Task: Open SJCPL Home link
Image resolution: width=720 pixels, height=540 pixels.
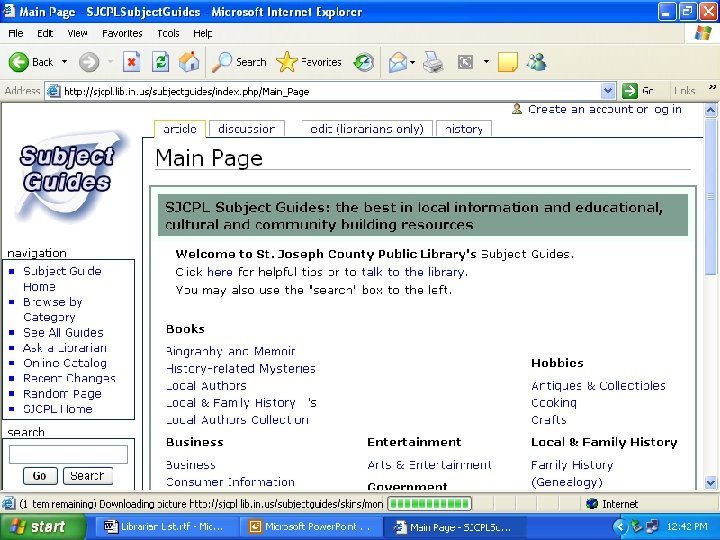Action: pyautogui.click(x=58, y=409)
